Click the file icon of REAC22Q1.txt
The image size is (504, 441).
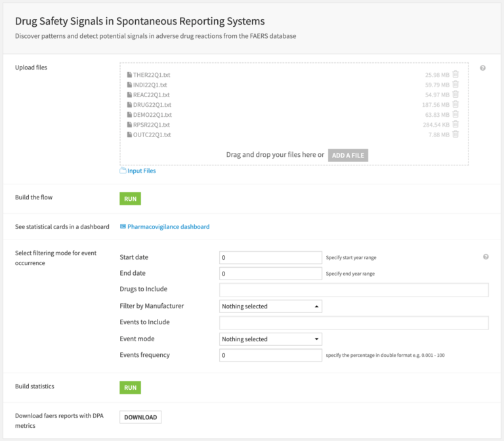pos(129,94)
